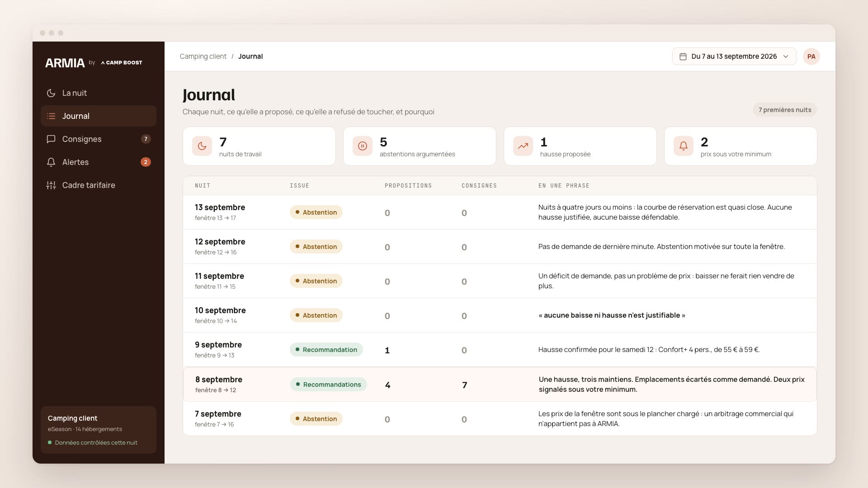Click the Journal breadcrumb
Viewport: 868px width, 488px height.
coord(250,56)
